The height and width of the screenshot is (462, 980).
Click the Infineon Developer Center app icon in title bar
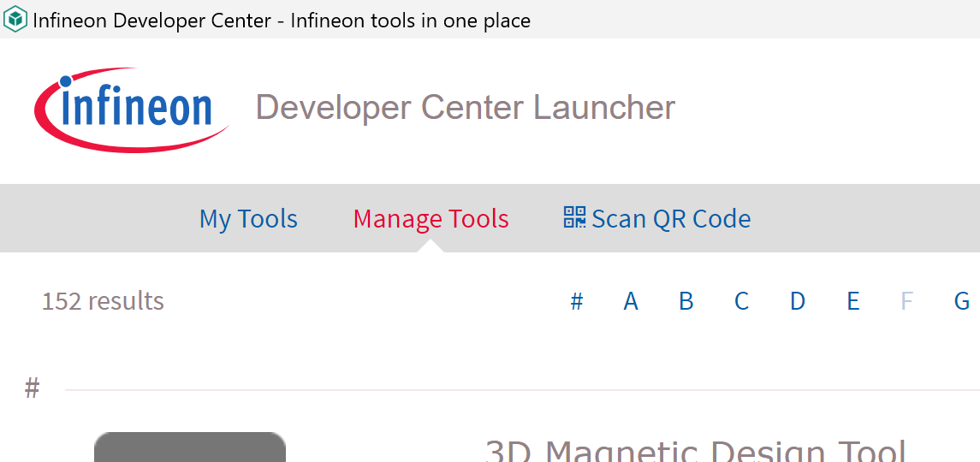point(15,20)
